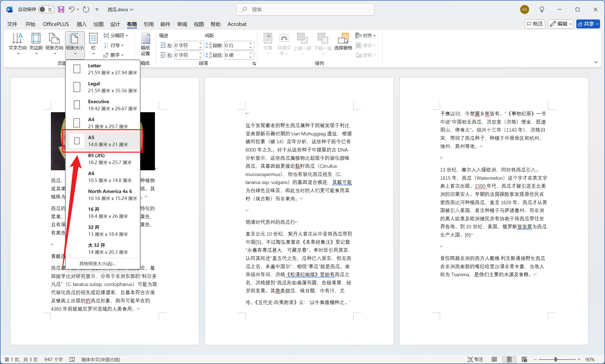The image size is (605, 364).
Task: Check the A5 paper size checkbox
Action: [77, 141]
